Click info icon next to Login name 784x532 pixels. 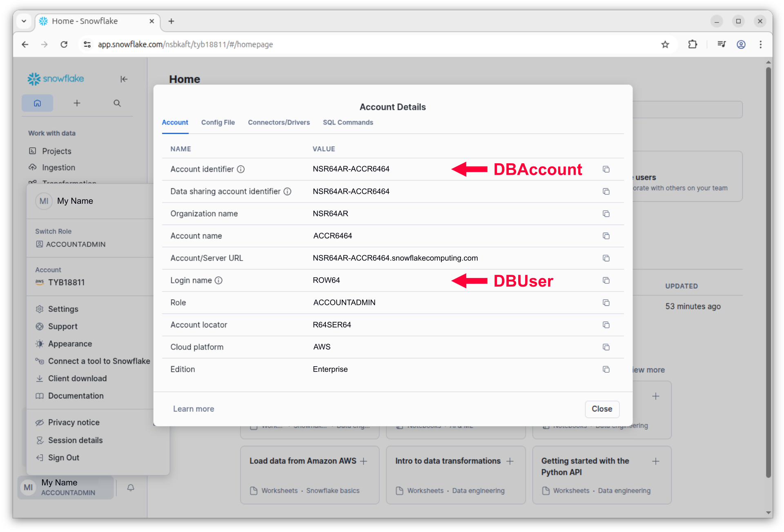(x=218, y=280)
